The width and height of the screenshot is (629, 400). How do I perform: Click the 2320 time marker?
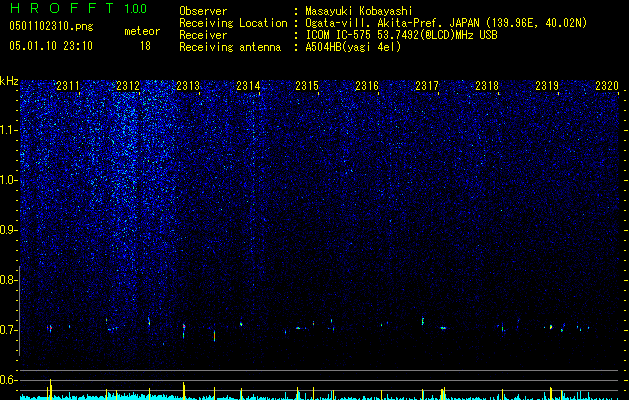coord(607,86)
